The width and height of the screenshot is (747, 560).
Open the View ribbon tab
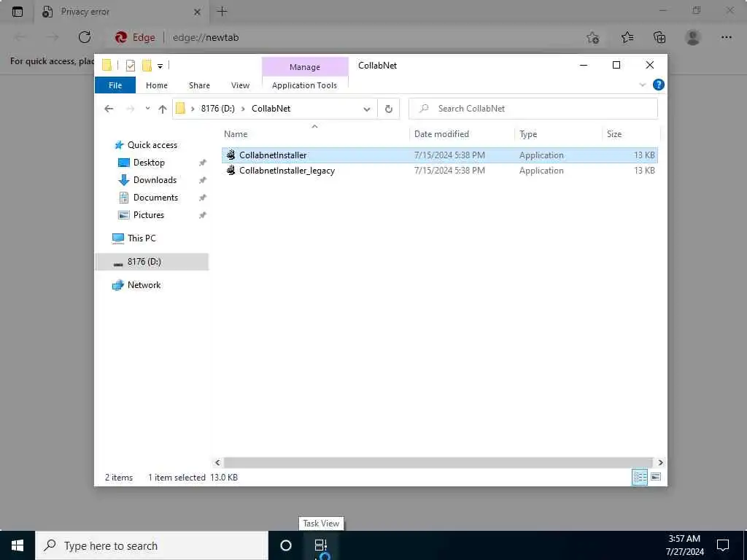click(240, 85)
